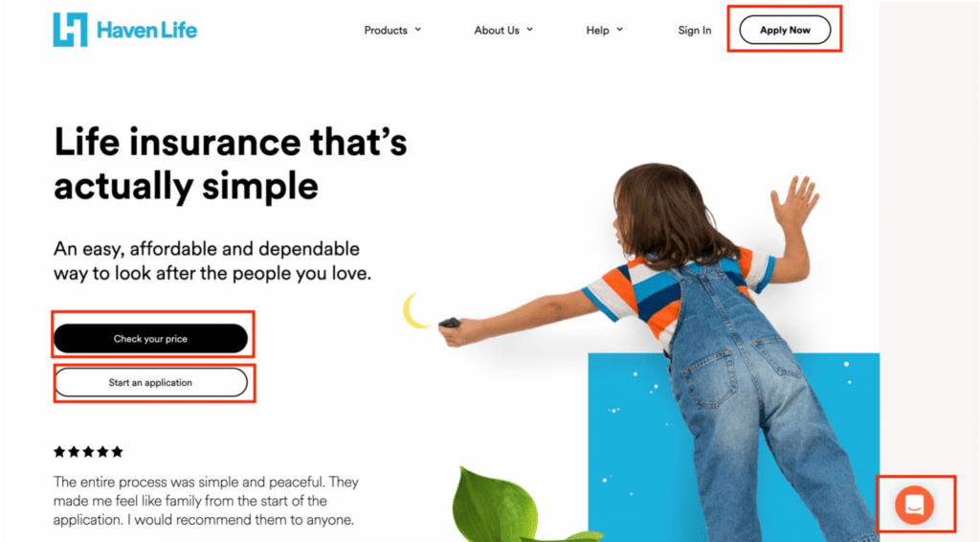980x542 pixels.
Task: Click the Haven Life wordmark text
Action: (x=146, y=30)
